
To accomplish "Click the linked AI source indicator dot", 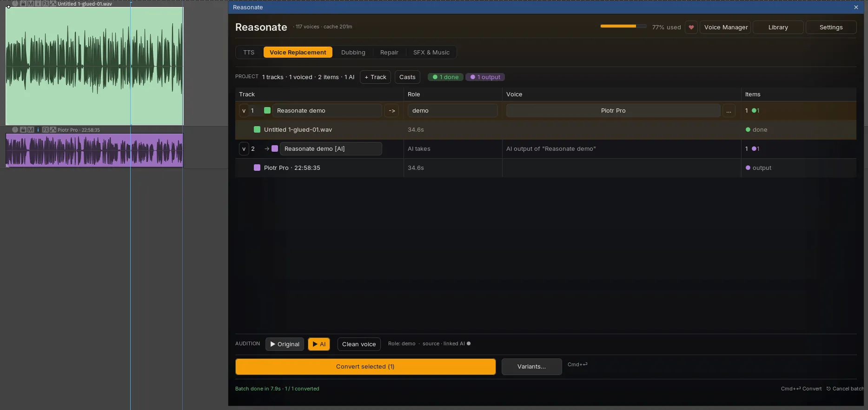I will pos(469,343).
